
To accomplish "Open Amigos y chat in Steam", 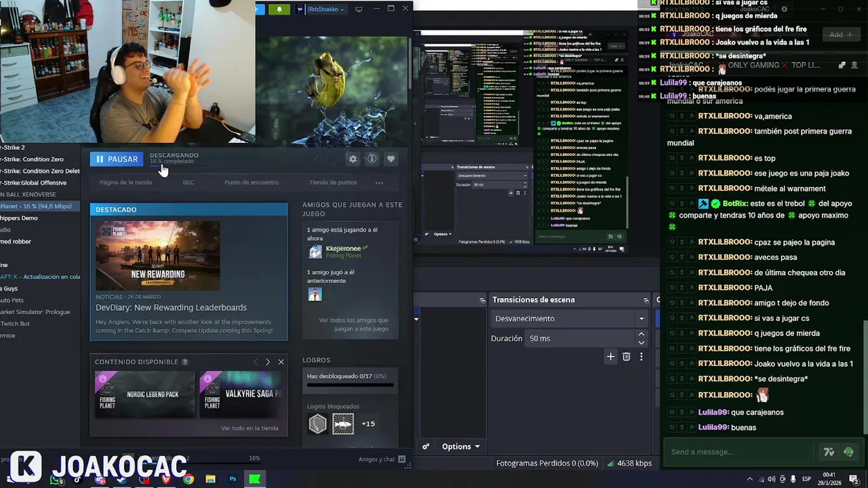I will pos(382,459).
